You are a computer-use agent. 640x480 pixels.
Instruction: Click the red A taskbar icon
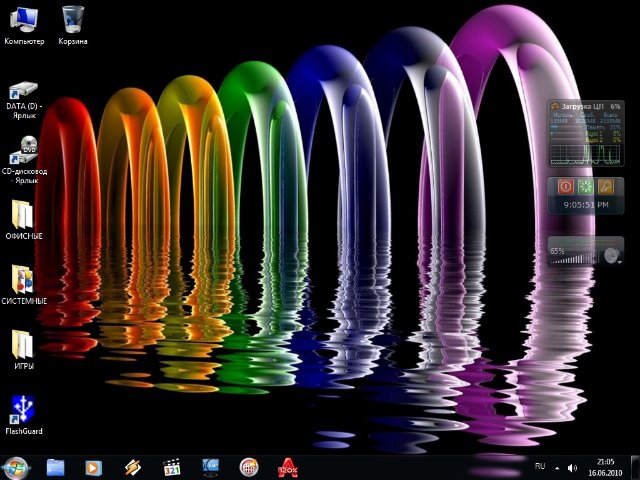(x=287, y=467)
